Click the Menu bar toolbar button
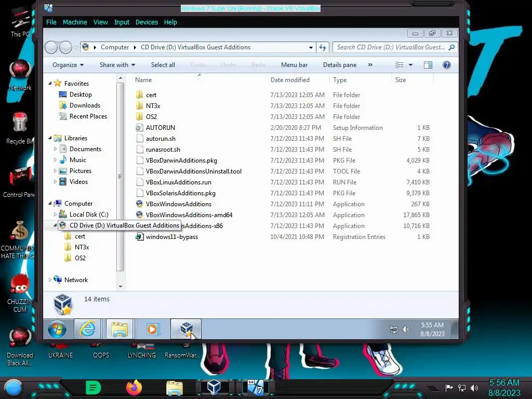 pos(294,65)
